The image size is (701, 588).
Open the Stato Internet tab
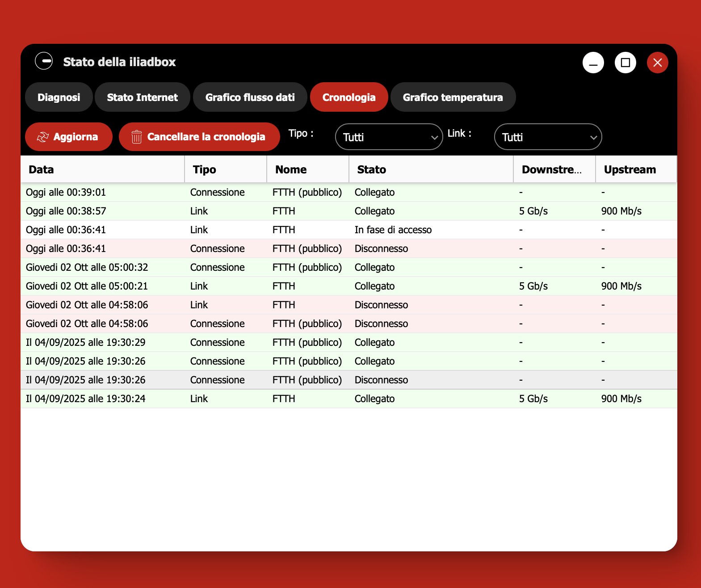coord(143,97)
